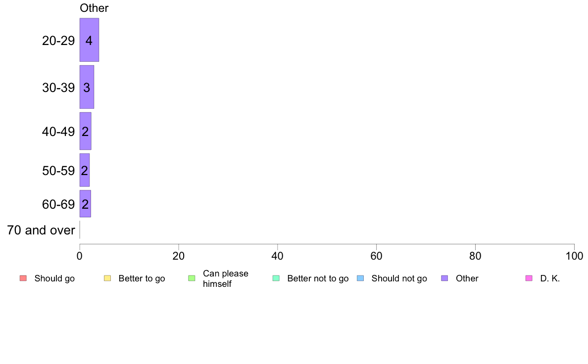The height and width of the screenshot is (364, 588).
Task: Click the green Can please himself swatch
Action: click(192, 278)
